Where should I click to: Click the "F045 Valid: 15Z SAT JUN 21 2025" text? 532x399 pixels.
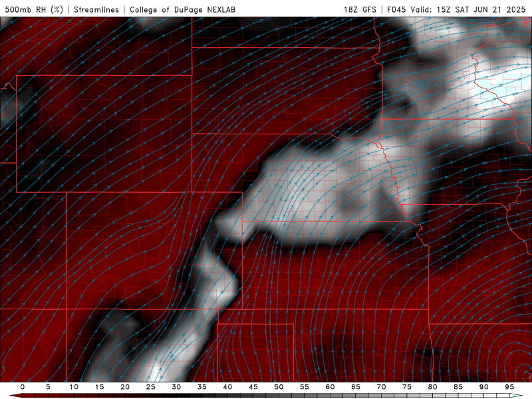(456, 9)
